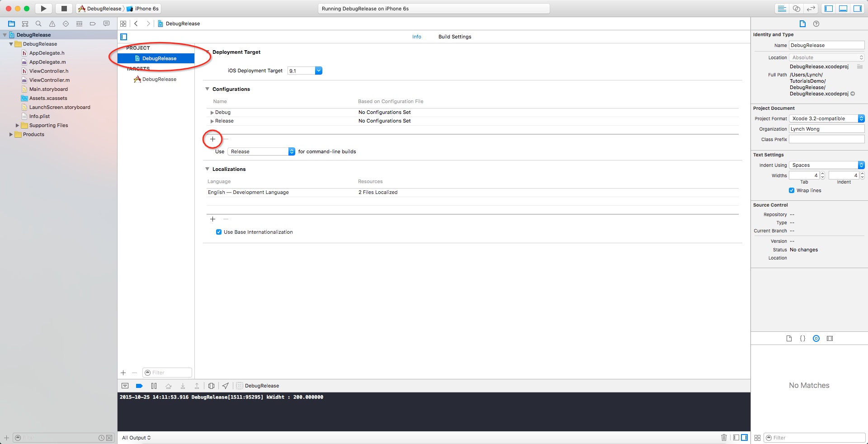Open the Find navigator magnifier icon
The width and height of the screenshot is (868, 444).
click(x=38, y=24)
